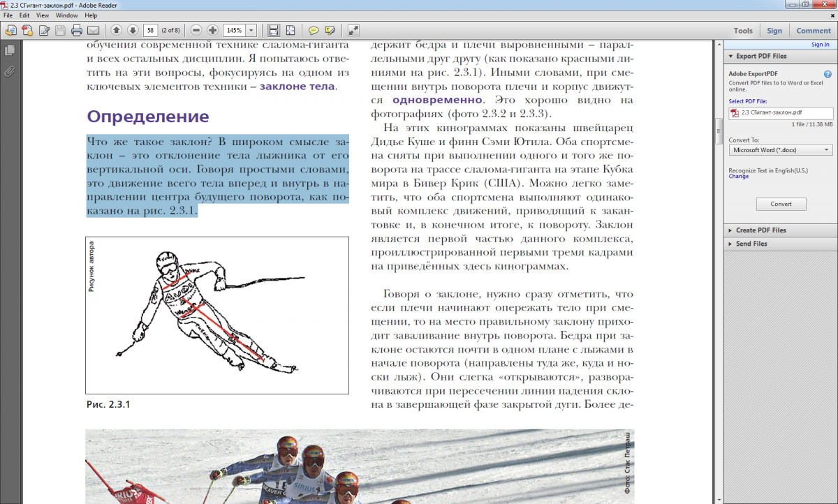Viewport: 838px width, 504px height.
Task: Open the Help menu
Action: coord(91,15)
